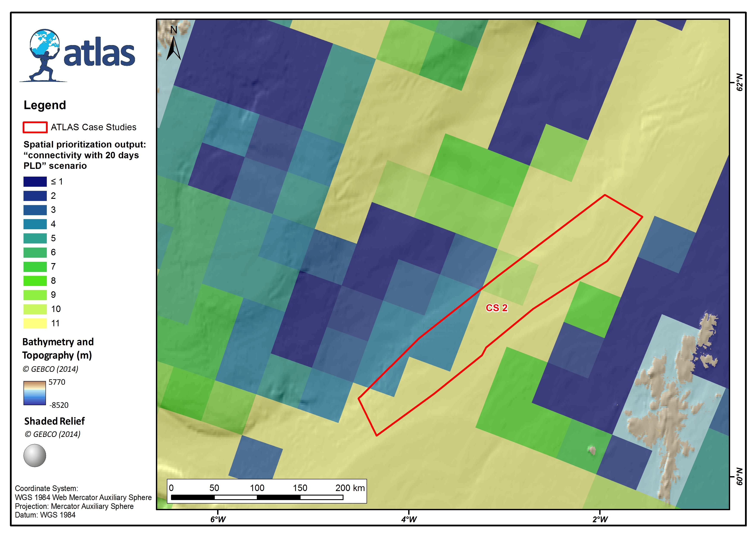Viewport: 756px width, 535px height.
Task: Click the 60°N latitude label
Action: click(740, 476)
